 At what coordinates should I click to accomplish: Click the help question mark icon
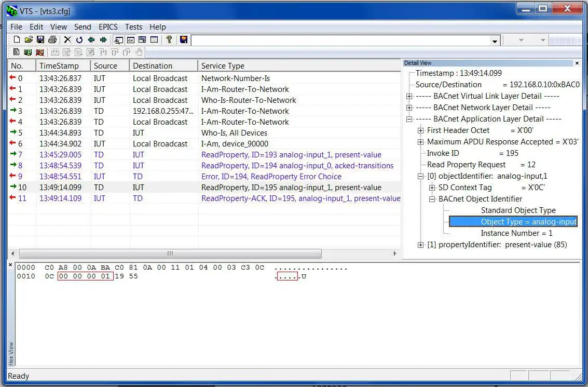169,39
